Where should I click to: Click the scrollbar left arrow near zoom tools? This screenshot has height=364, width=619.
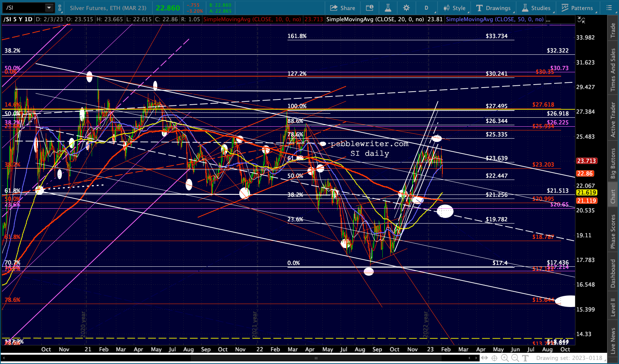click(x=469, y=358)
